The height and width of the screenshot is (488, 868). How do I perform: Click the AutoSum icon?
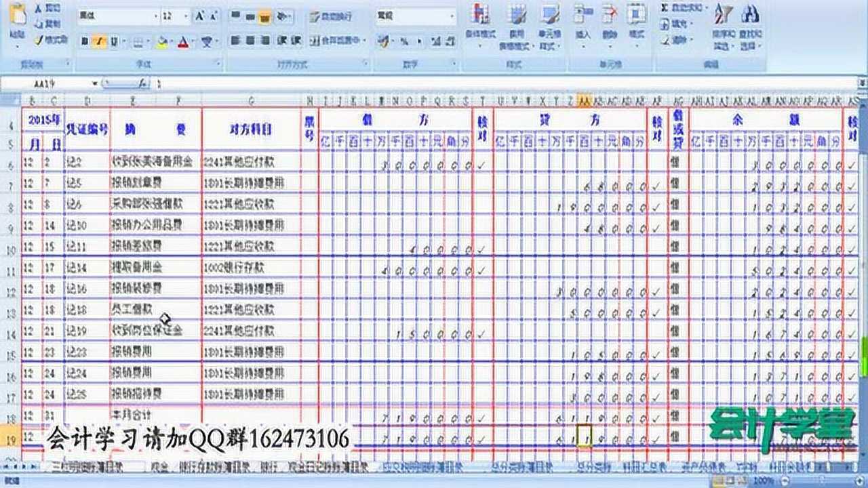[x=665, y=9]
